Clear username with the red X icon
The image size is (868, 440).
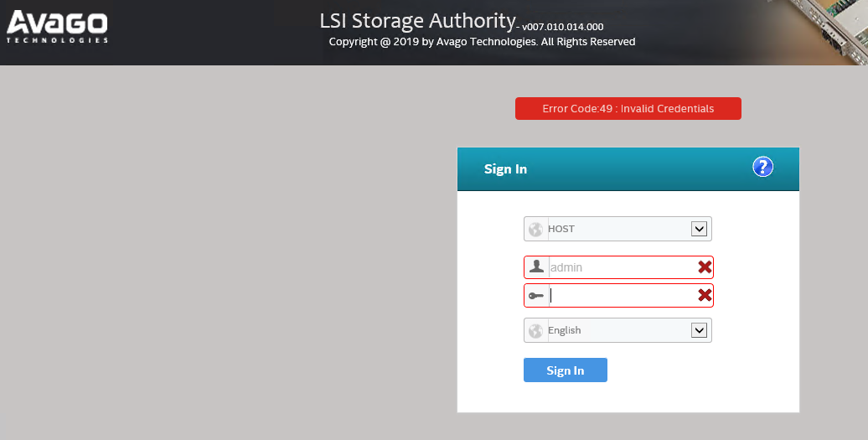pyautogui.click(x=705, y=267)
